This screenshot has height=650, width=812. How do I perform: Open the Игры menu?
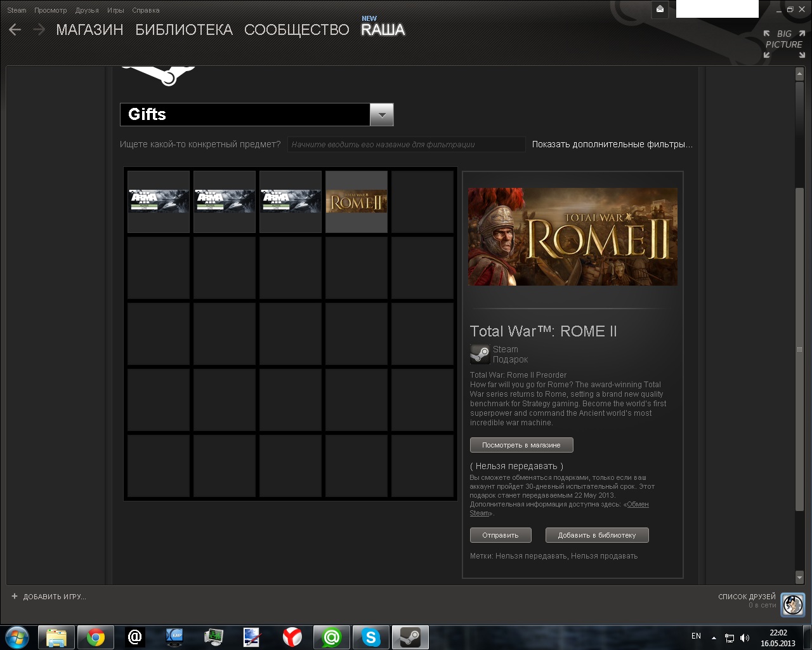tap(115, 10)
